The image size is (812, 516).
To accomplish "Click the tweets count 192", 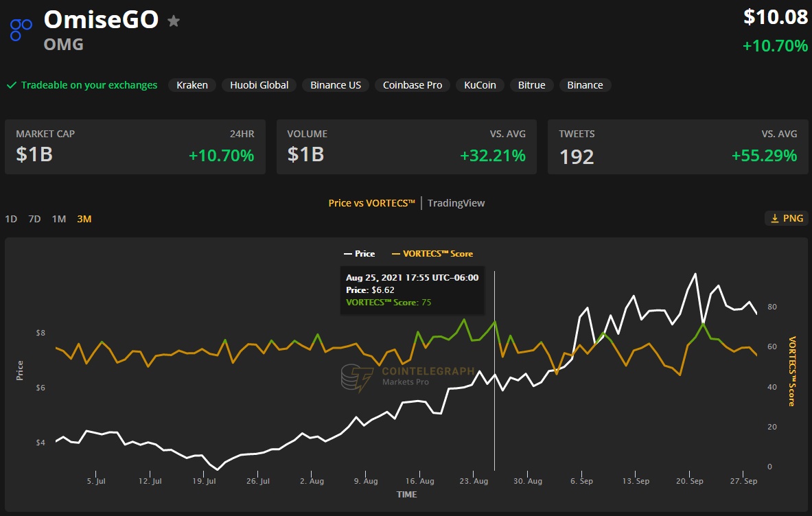I will tap(577, 157).
